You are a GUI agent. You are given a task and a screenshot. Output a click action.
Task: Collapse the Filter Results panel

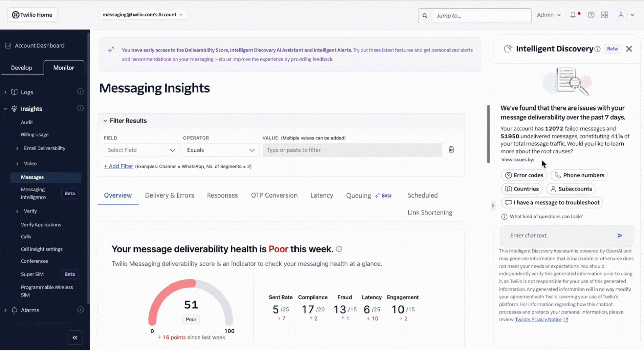pyautogui.click(x=105, y=121)
